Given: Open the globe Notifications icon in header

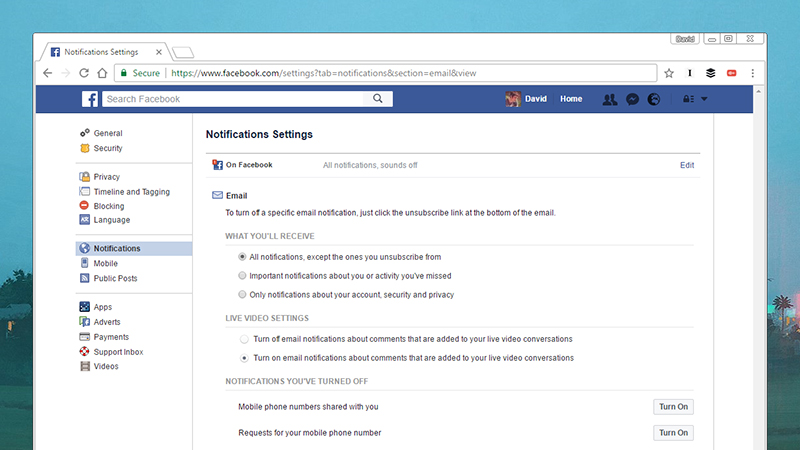Looking at the screenshot, I should [654, 99].
